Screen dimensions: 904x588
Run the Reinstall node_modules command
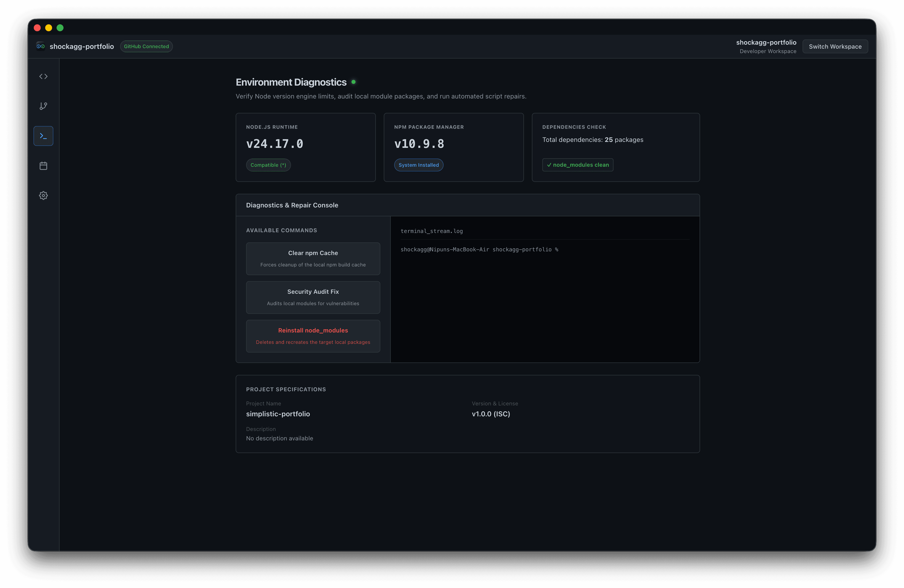coord(313,336)
